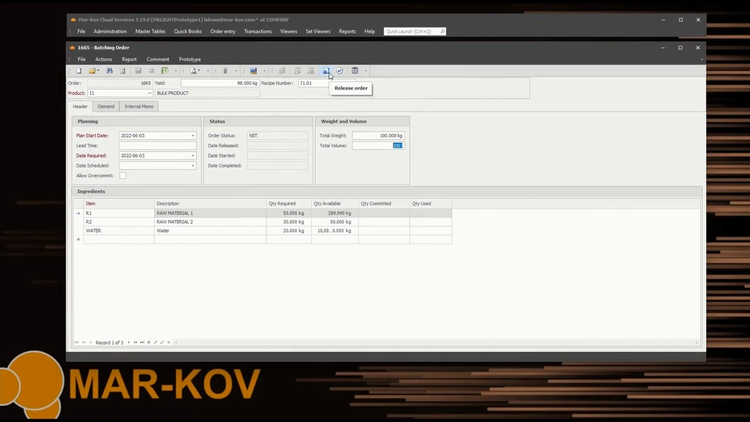Toggle the Allow Overcommit checkbox
The width and height of the screenshot is (750, 422).
pos(123,176)
